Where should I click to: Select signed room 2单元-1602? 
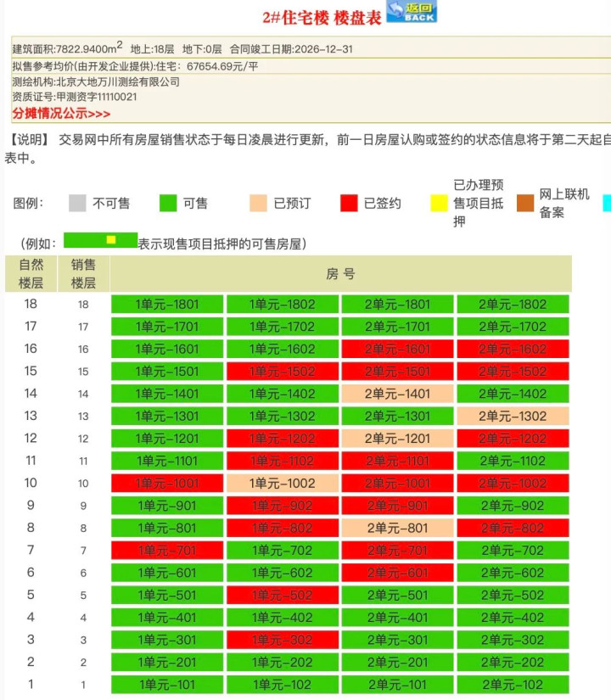[513, 349]
